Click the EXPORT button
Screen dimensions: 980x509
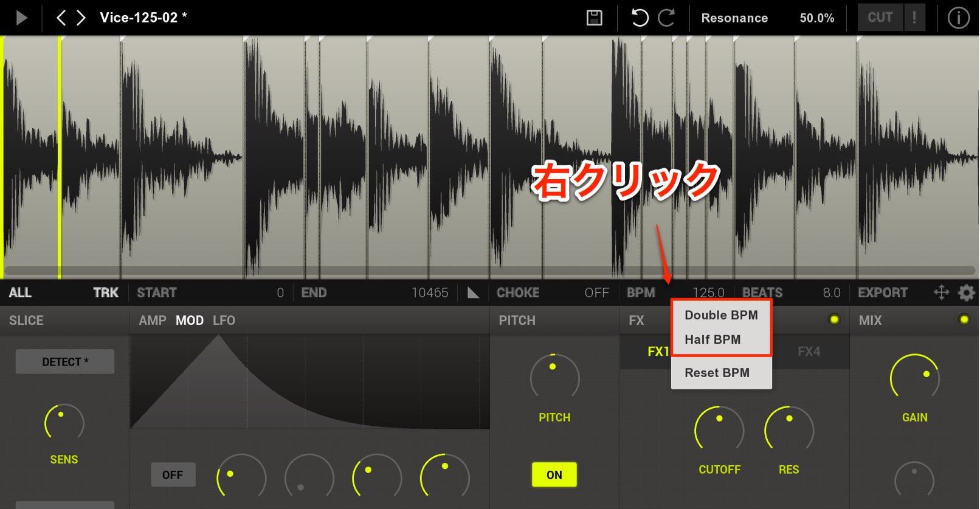tap(882, 293)
